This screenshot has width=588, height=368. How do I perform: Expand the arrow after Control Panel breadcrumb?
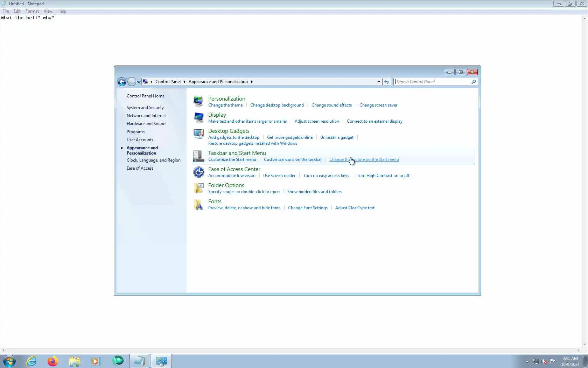click(184, 82)
